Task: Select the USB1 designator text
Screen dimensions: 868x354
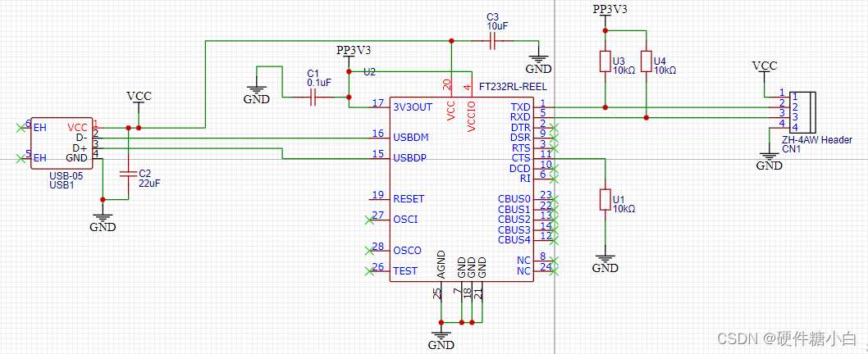Action: coord(61,184)
